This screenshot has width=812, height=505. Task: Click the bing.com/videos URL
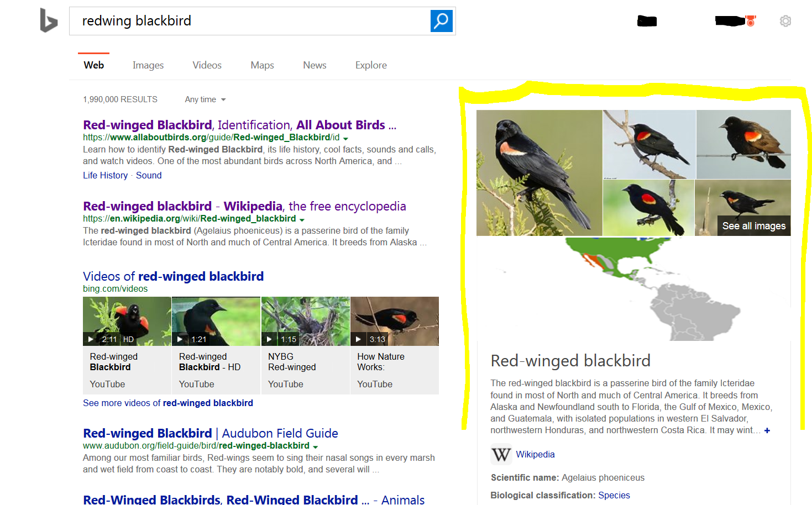pos(115,288)
